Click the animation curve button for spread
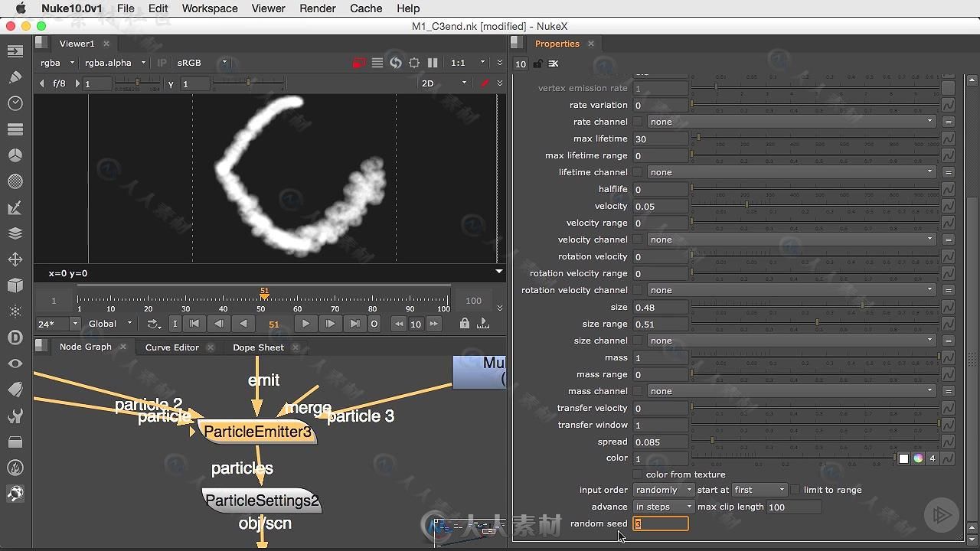Screen dimensions: 980x551 [x=948, y=442]
